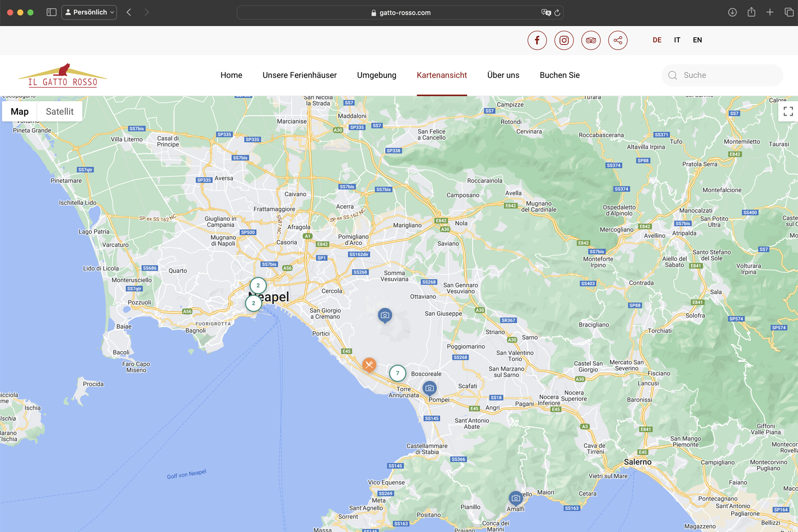Go to the Umgebung page

[x=377, y=75]
